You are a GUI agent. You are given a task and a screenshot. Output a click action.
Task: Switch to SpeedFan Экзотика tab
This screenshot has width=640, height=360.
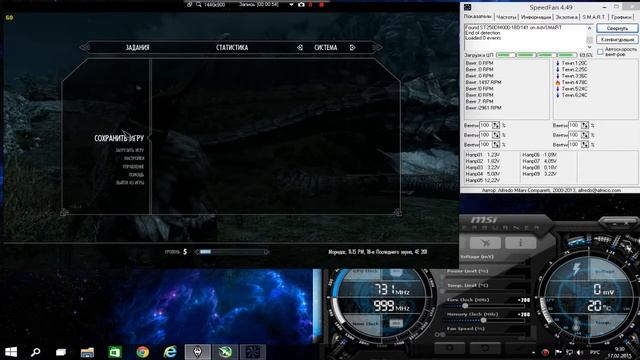[567, 17]
